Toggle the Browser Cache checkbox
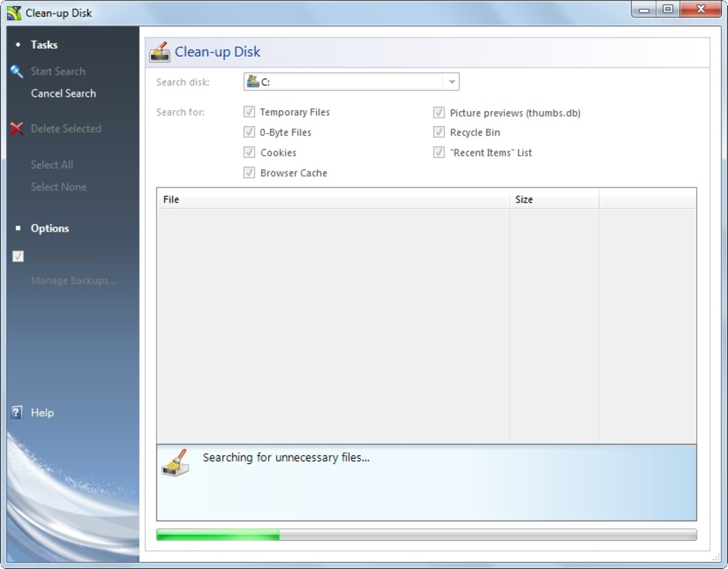 [x=249, y=173]
